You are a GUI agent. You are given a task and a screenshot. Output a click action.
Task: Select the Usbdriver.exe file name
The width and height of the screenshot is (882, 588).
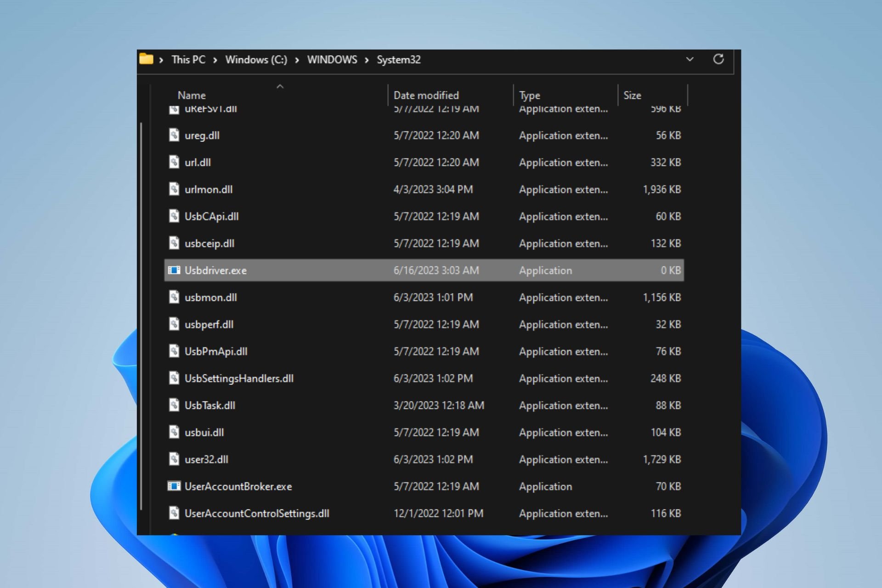pyautogui.click(x=215, y=270)
